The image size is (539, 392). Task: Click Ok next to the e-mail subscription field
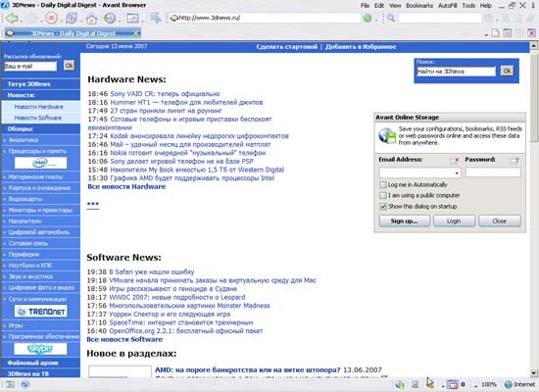70,66
